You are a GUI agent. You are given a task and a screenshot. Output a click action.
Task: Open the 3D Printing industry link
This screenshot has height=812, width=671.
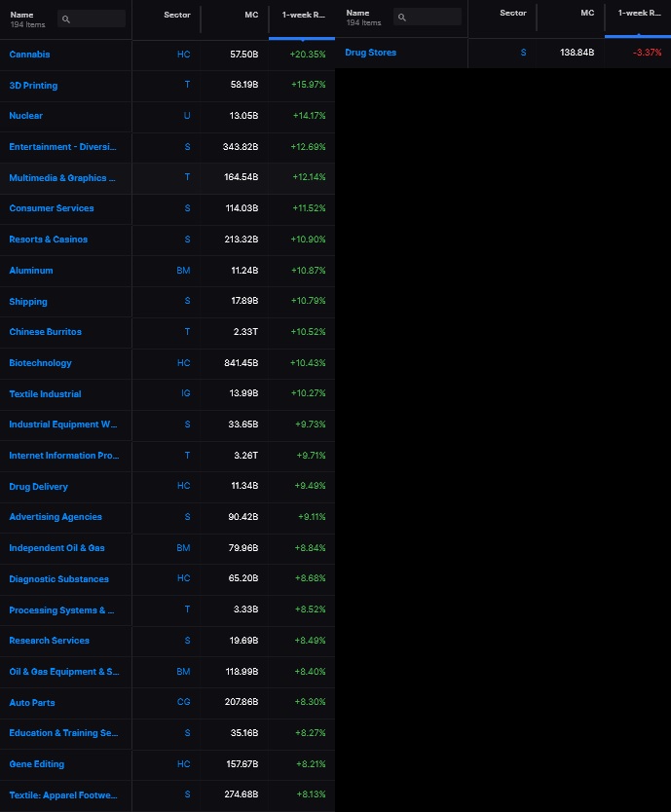(33, 86)
